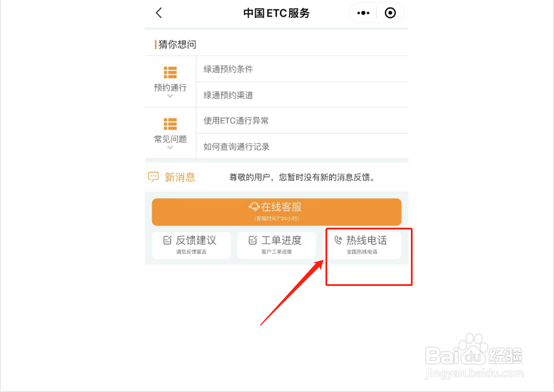The image size is (554, 392).
Task: Tap the edit icon beside 工单进度
Action: click(x=253, y=240)
